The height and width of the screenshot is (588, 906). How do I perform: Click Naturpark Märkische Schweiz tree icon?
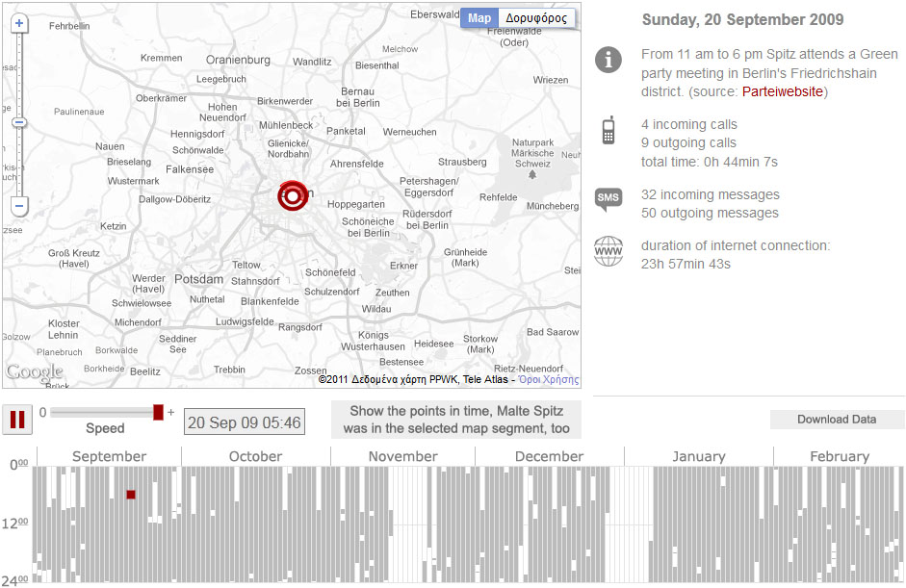[532, 174]
